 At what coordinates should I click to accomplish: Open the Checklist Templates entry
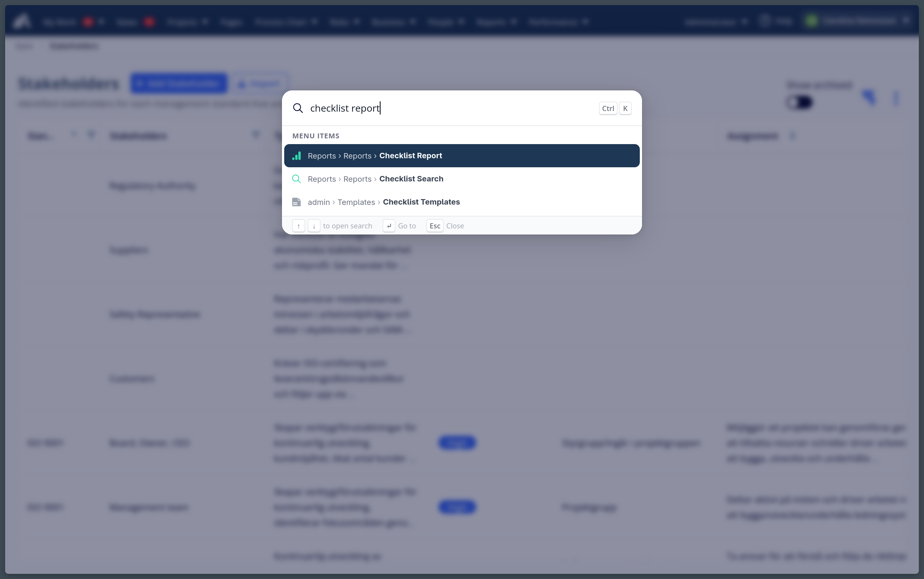(421, 202)
